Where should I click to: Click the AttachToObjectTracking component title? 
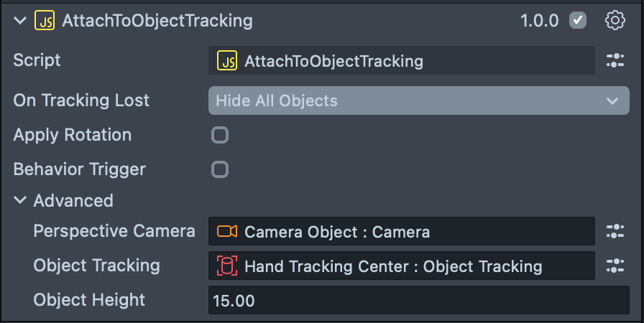pyautogui.click(x=157, y=21)
